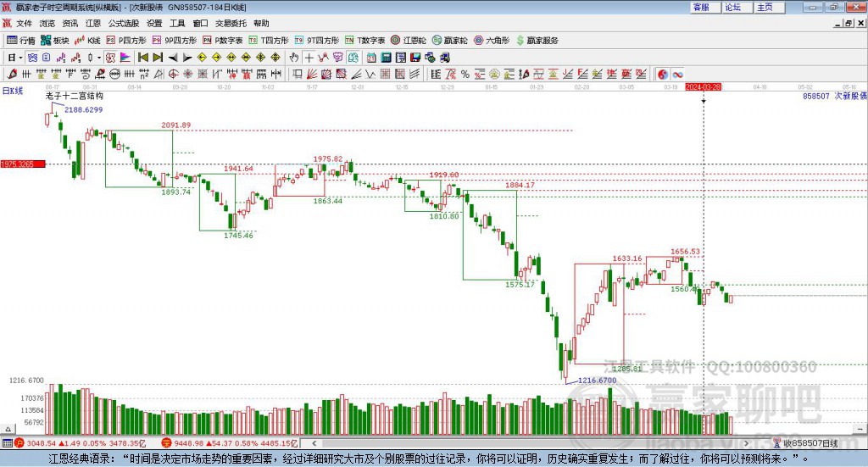Click the 客服 button in title bar
Screen dimensions: 868x467
(x=704, y=7)
